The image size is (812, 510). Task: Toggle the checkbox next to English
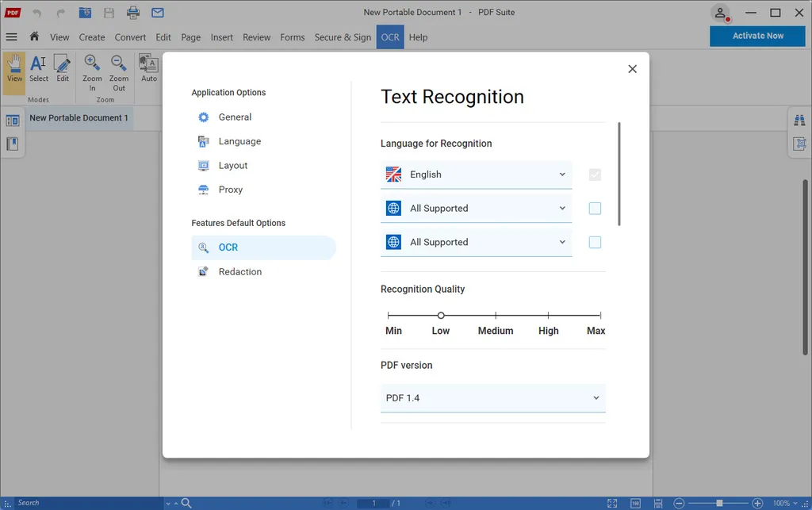pyautogui.click(x=595, y=174)
